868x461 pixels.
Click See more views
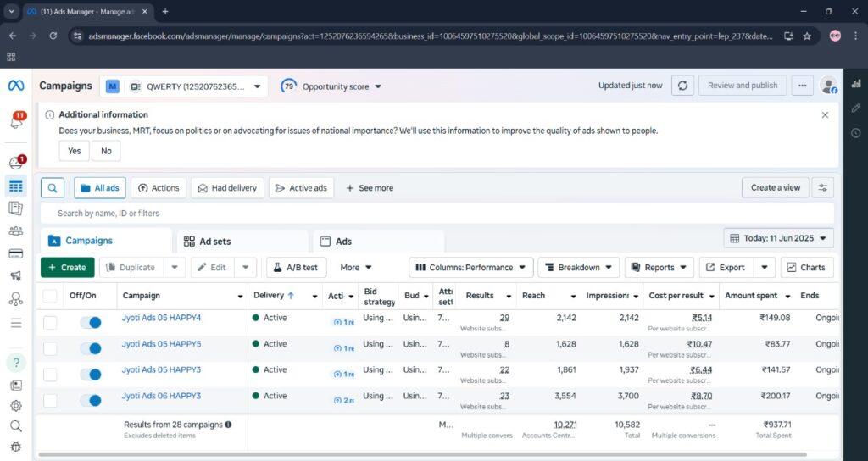370,188
